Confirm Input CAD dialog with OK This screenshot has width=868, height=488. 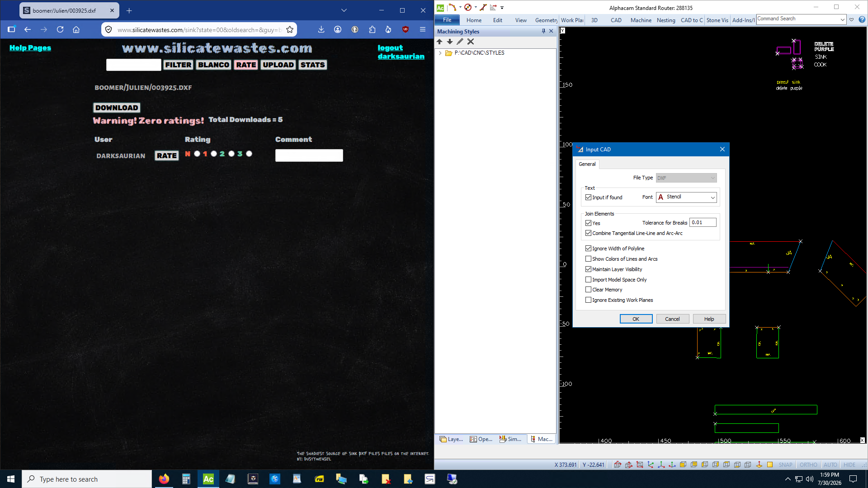click(x=636, y=319)
